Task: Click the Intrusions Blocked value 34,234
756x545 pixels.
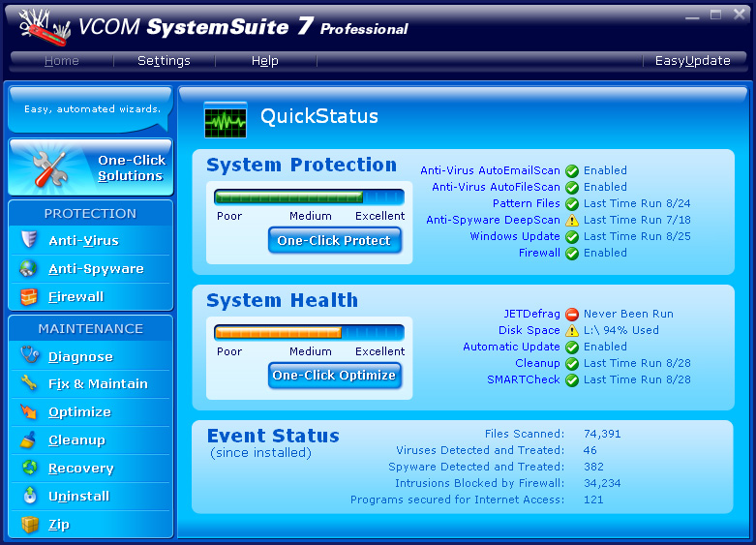Action: (x=602, y=483)
